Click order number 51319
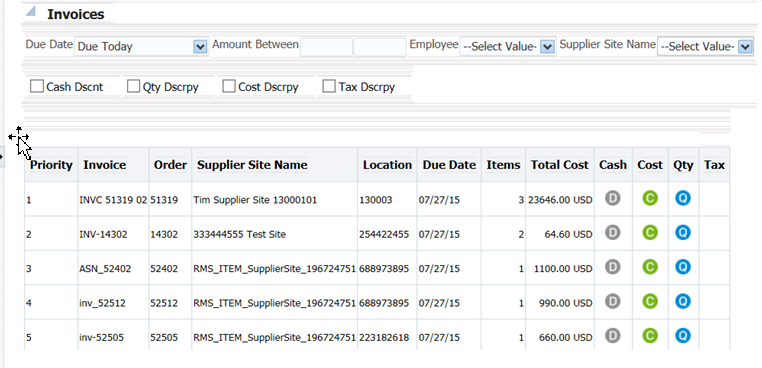Screen dimensions: 762x368 coord(164,199)
